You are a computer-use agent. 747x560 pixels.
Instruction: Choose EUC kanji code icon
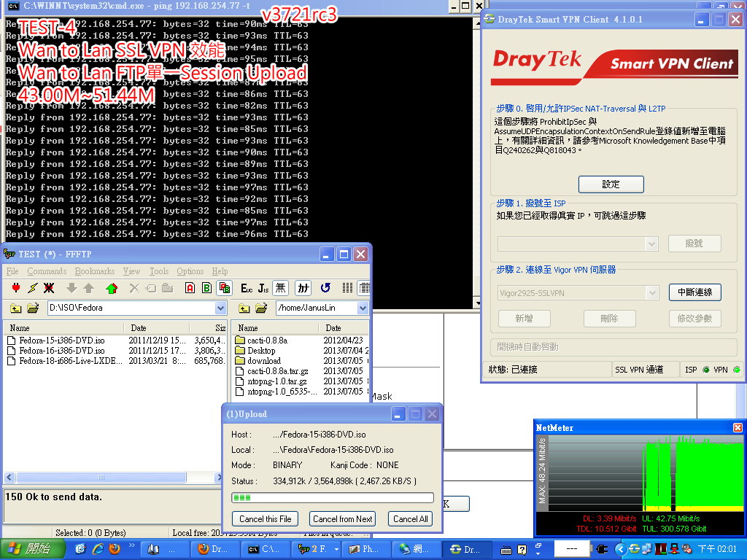pos(247,287)
